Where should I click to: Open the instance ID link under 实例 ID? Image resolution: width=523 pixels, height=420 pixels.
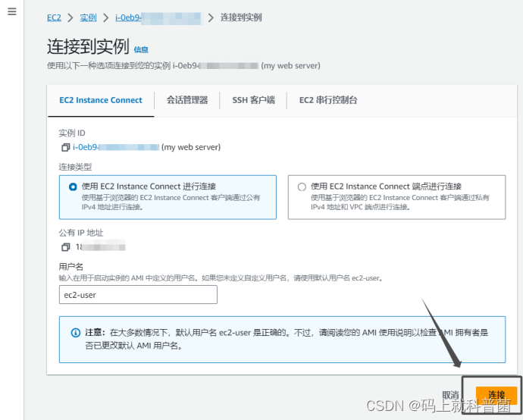tap(116, 147)
